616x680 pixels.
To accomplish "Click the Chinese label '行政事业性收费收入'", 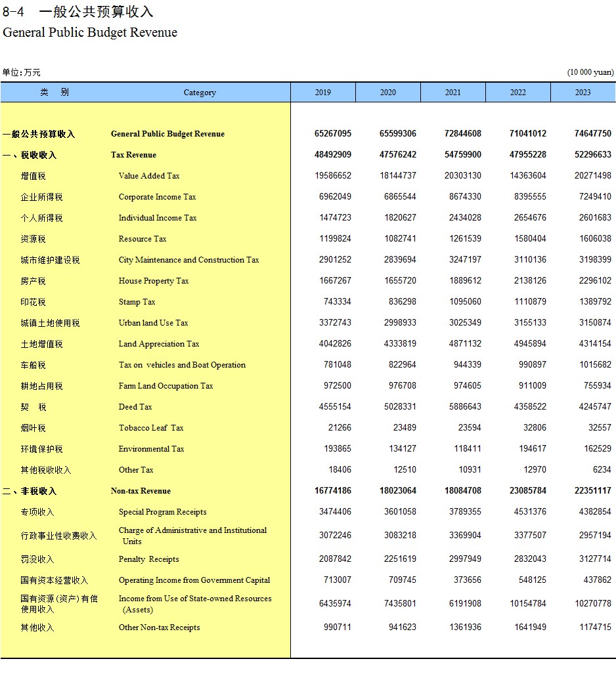I will click(x=58, y=536).
